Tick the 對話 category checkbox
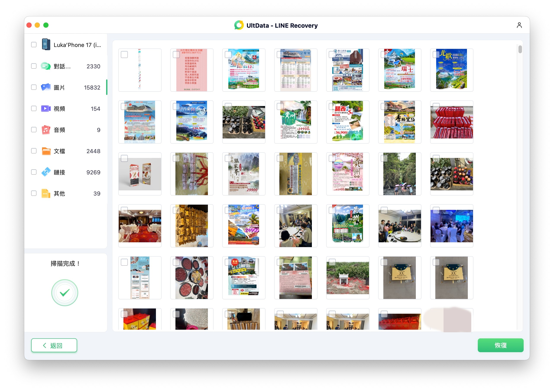The height and width of the screenshot is (392, 554). click(x=34, y=66)
